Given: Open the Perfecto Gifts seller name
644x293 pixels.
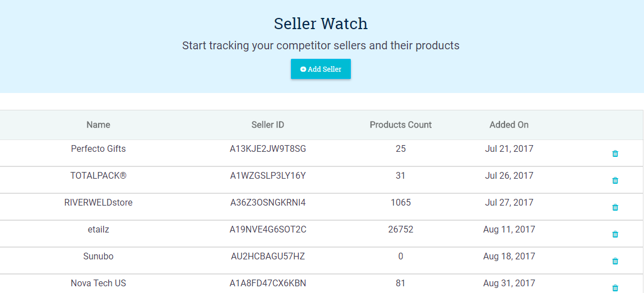Looking at the screenshot, I should click(x=98, y=149).
